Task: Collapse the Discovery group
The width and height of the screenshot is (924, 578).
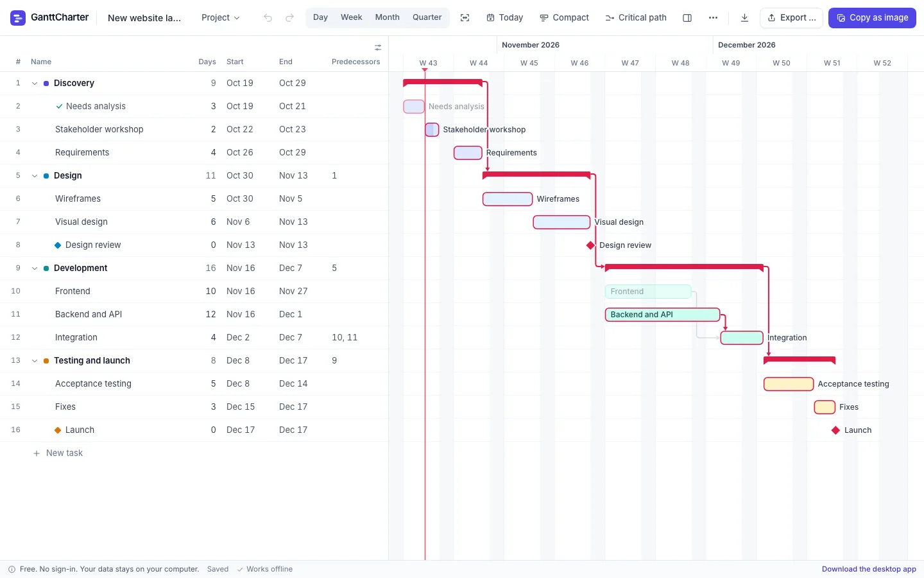Action: [35, 83]
